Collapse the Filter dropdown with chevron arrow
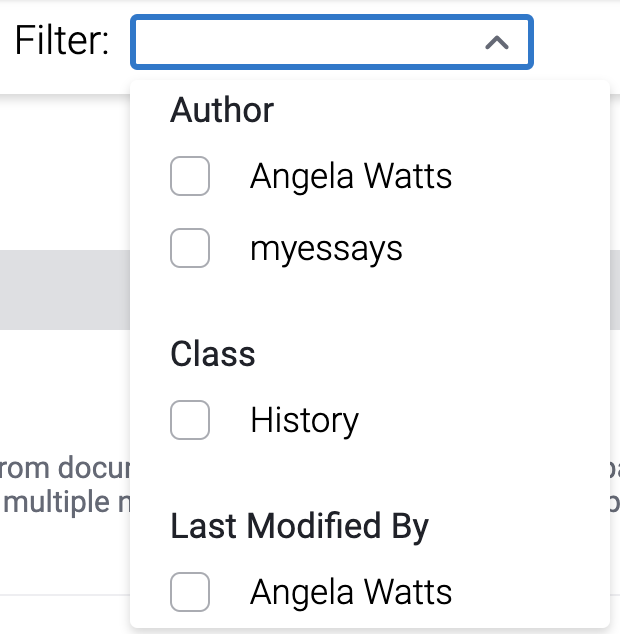This screenshot has width=620, height=634. 497,42
